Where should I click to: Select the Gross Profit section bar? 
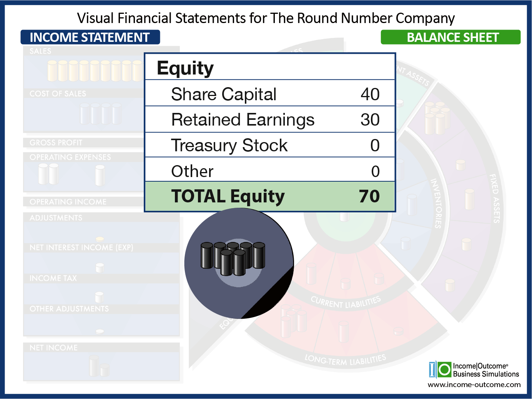click(83, 143)
